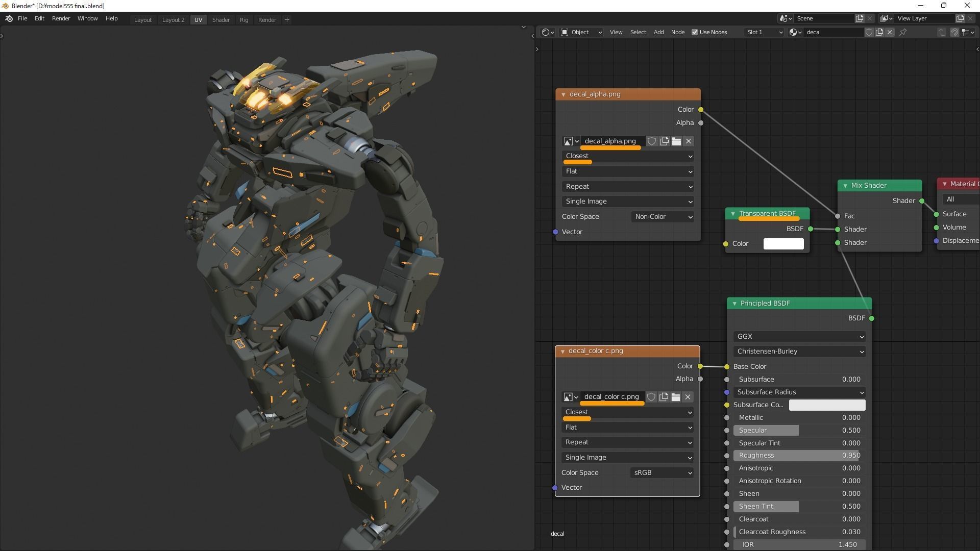This screenshot has height=551, width=980.
Task: Click the Fac input socket on Mix Shader
Action: pos(838,216)
